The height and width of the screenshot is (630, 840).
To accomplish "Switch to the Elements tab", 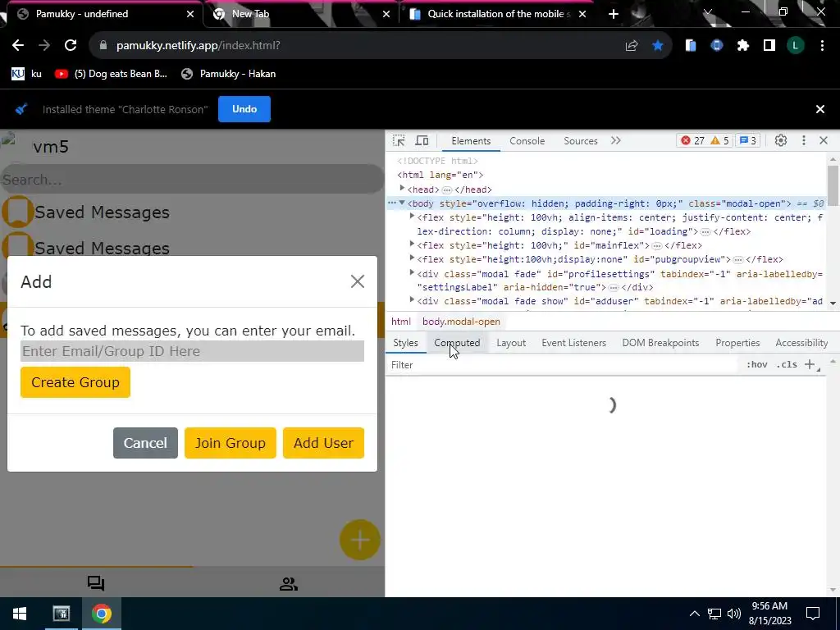I will click(x=471, y=141).
